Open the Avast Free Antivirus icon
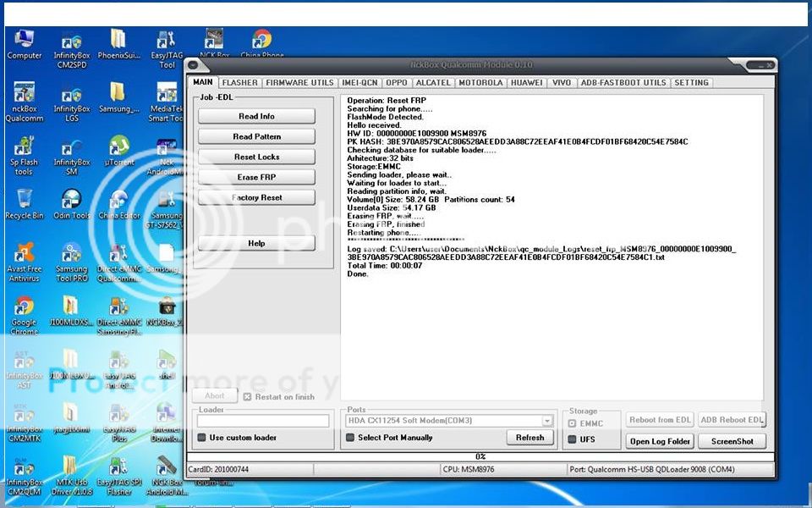The image size is (812, 508). tap(25, 253)
